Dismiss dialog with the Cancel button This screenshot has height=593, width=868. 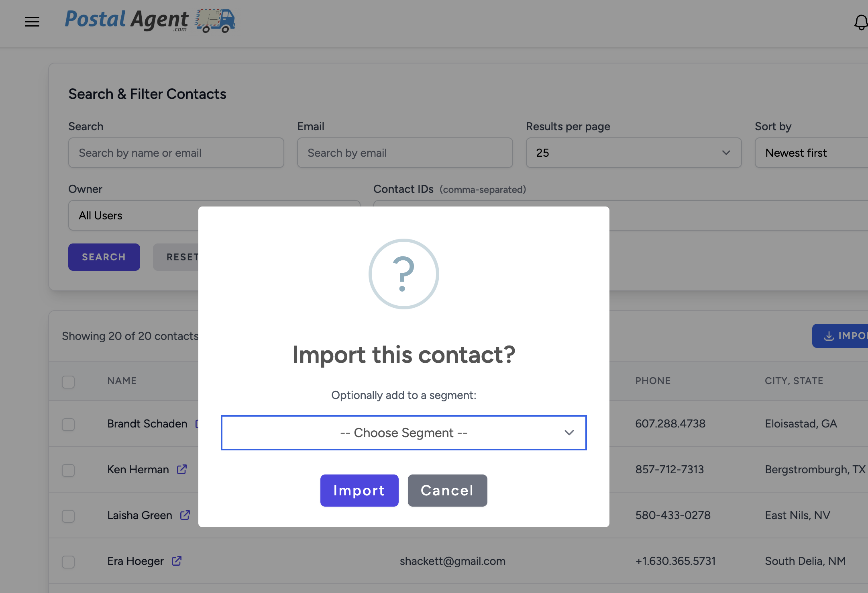click(x=447, y=491)
